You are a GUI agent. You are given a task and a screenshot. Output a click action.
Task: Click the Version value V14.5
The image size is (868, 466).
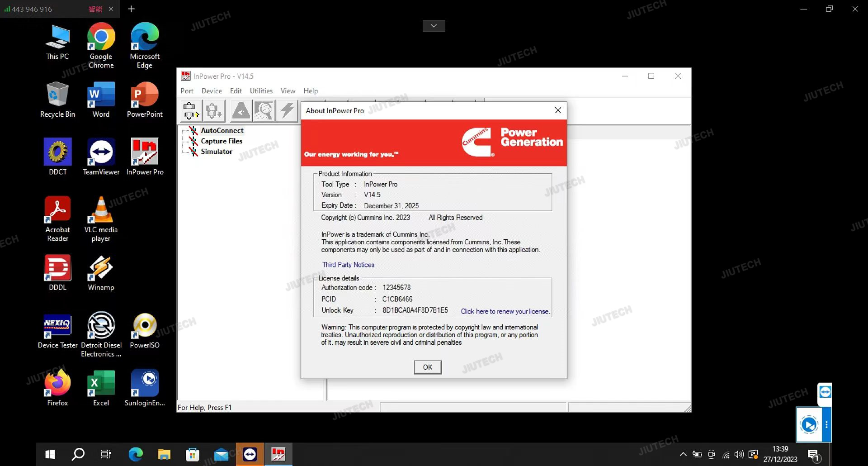372,195
